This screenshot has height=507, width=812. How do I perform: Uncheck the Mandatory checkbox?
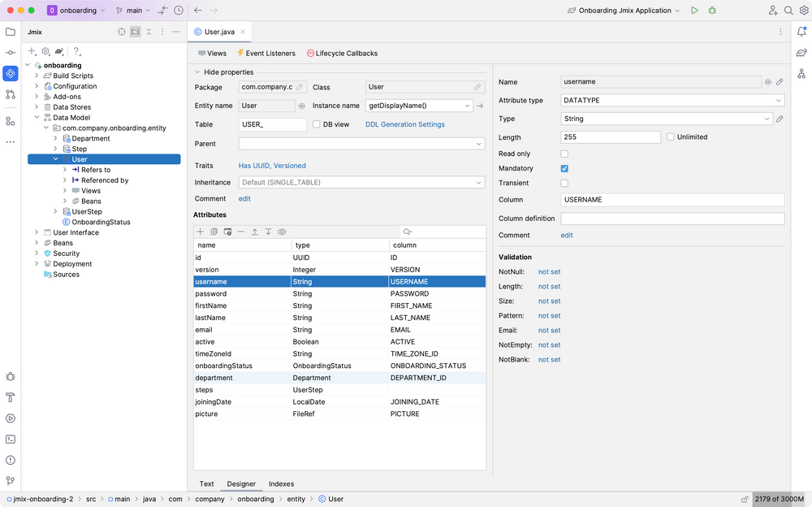[564, 168]
